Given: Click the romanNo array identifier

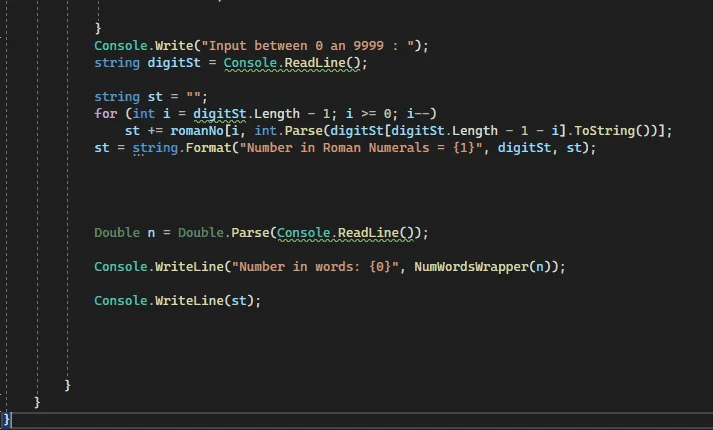Looking at the screenshot, I should (197, 131).
